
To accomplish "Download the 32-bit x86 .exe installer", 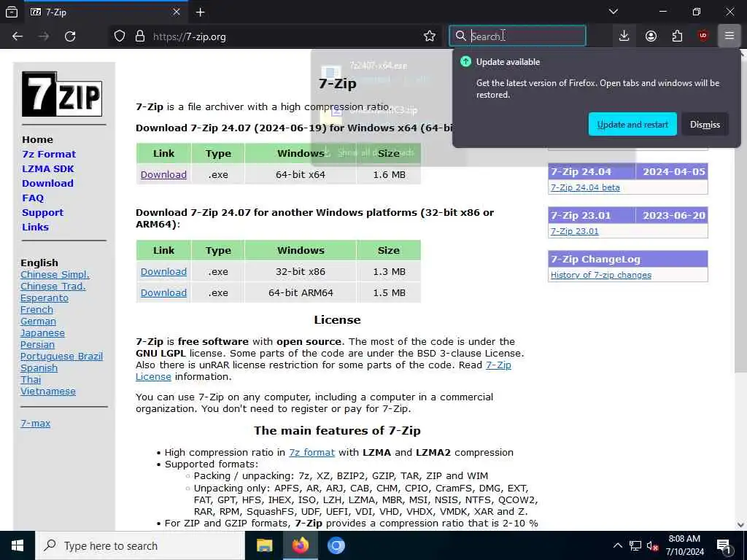I will pyautogui.click(x=163, y=271).
